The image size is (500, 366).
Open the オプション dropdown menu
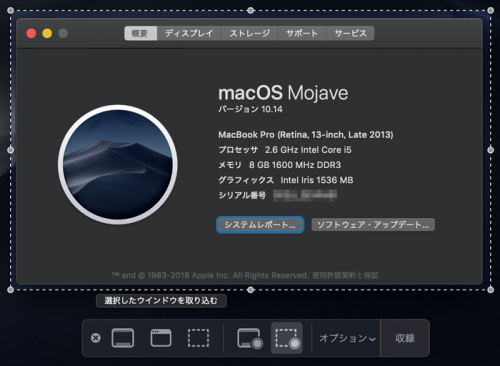(347, 338)
